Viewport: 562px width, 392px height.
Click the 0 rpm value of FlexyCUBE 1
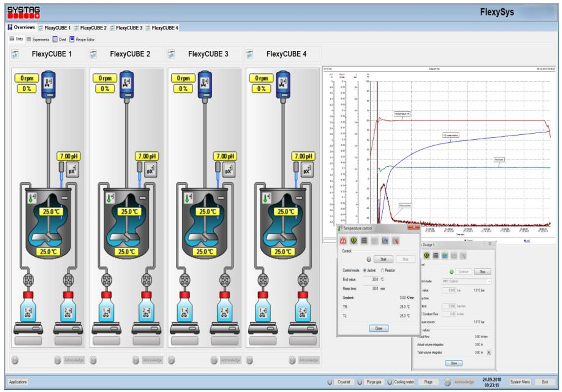pyautogui.click(x=27, y=78)
